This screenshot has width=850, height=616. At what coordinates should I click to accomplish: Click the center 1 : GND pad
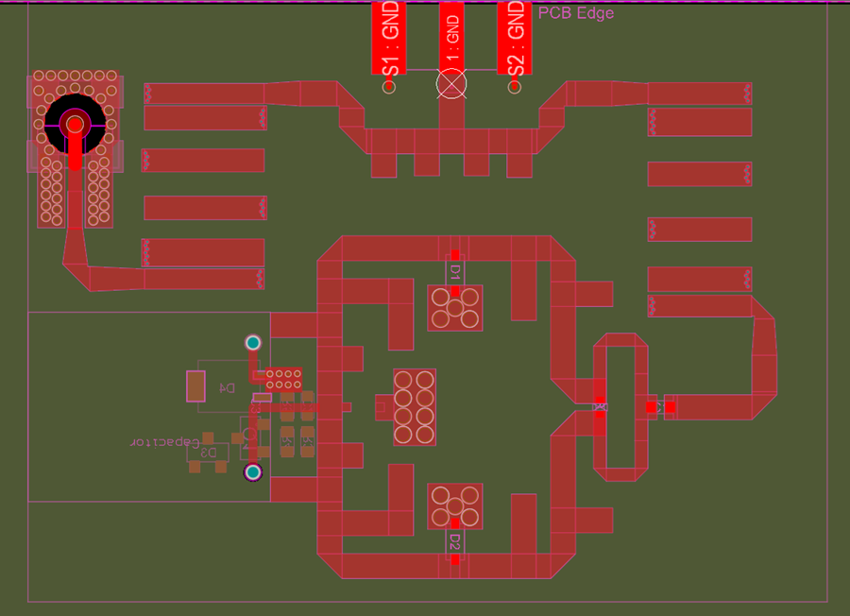[x=451, y=36]
